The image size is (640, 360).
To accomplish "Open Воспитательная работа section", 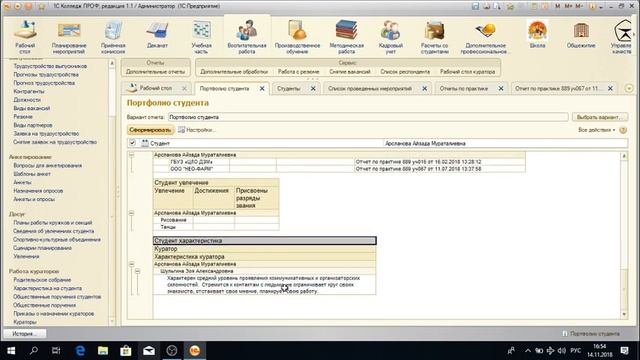I will point(247,38).
